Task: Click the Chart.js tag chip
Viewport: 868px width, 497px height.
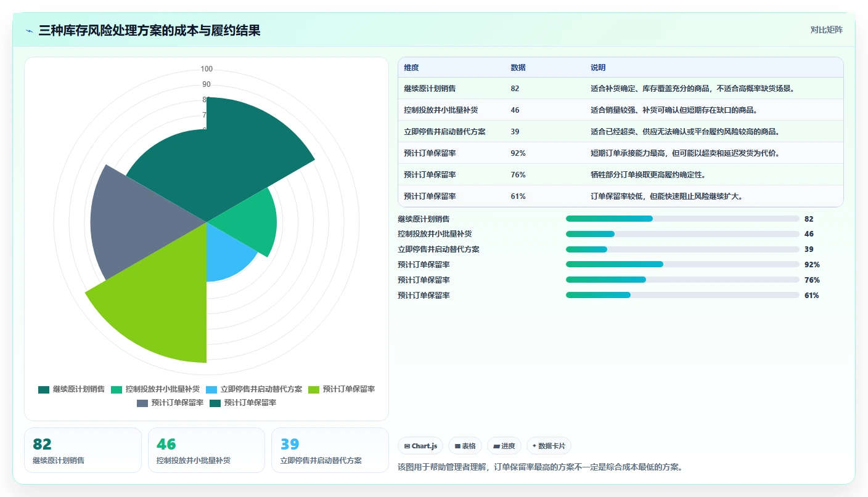Action: point(420,446)
